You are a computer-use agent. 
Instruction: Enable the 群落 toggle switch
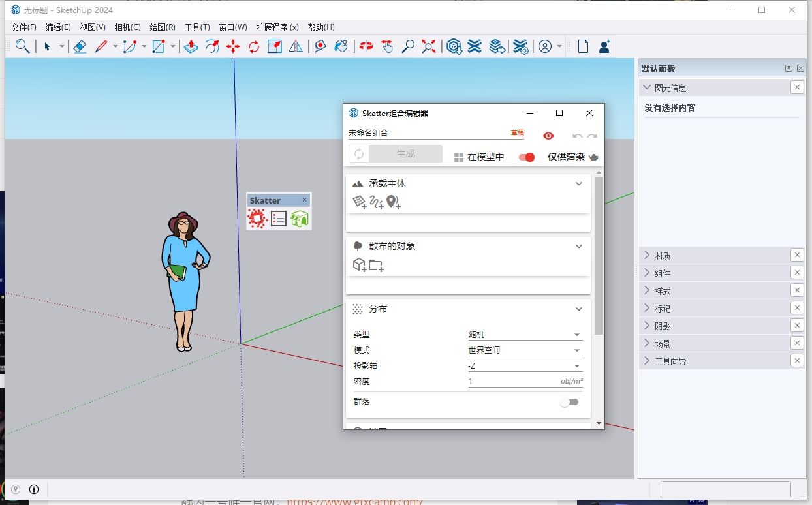569,402
